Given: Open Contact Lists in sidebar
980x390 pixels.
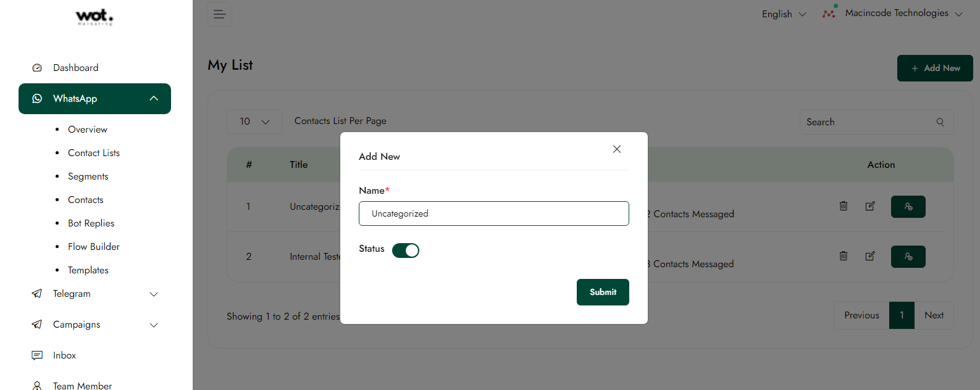Looking at the screenshot, I should [x=94, y=153].
